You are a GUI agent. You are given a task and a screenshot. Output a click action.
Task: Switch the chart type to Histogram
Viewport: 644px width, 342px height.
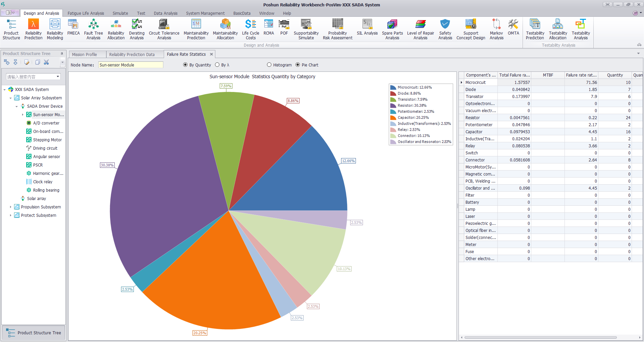[x=269, y=65]
